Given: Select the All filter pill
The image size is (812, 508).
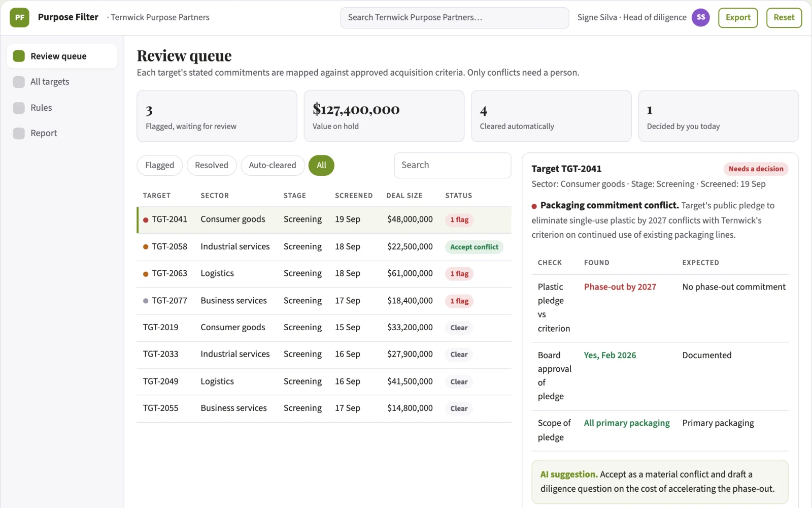Looking at the screenshot, I should click(321, 165).
